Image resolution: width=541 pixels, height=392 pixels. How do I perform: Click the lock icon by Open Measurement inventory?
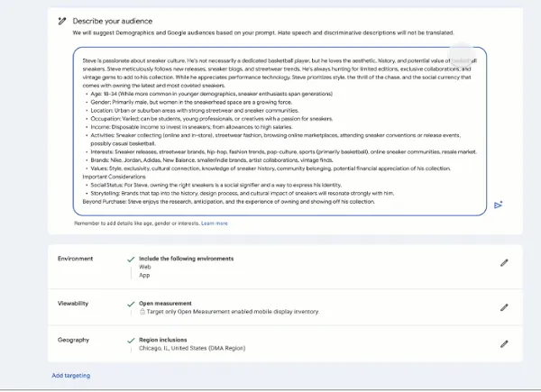tap(142, 311)
